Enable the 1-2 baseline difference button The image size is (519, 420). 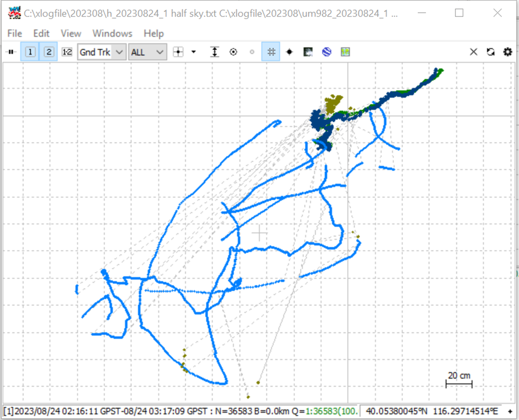pos(67,52)
